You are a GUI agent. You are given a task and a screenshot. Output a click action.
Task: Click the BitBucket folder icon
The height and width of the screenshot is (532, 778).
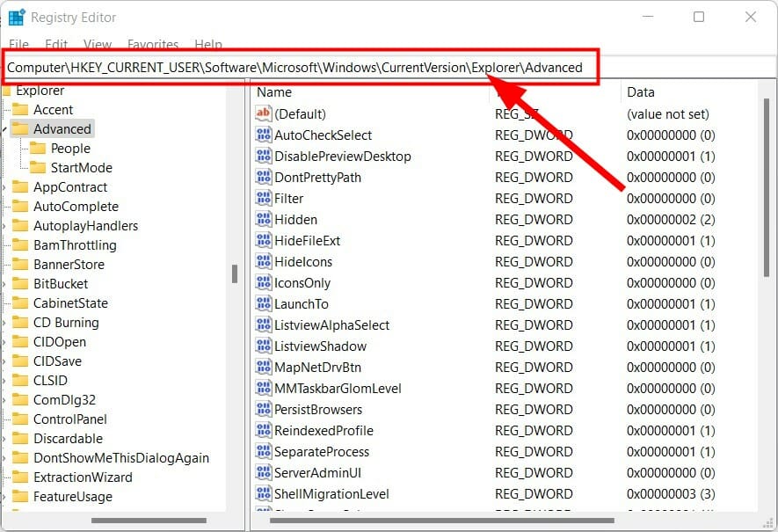(x=20, y=283)
